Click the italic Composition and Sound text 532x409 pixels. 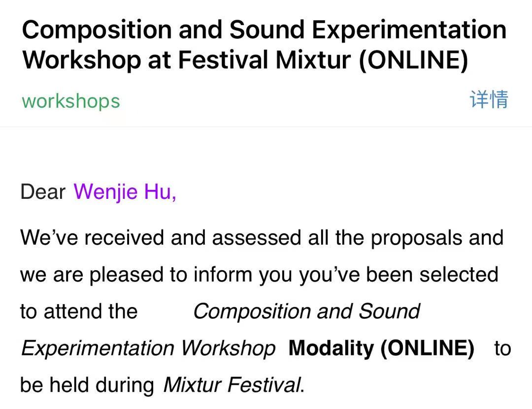click(306, 311)
